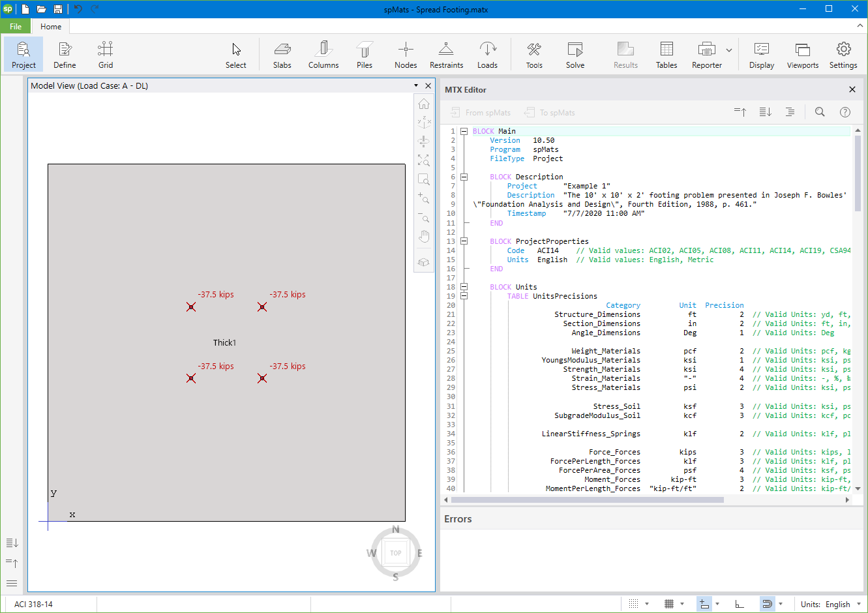Open the Model View panel dropdown arrow
The height and width of the screenshot is (613, 868).
(415, 85)
